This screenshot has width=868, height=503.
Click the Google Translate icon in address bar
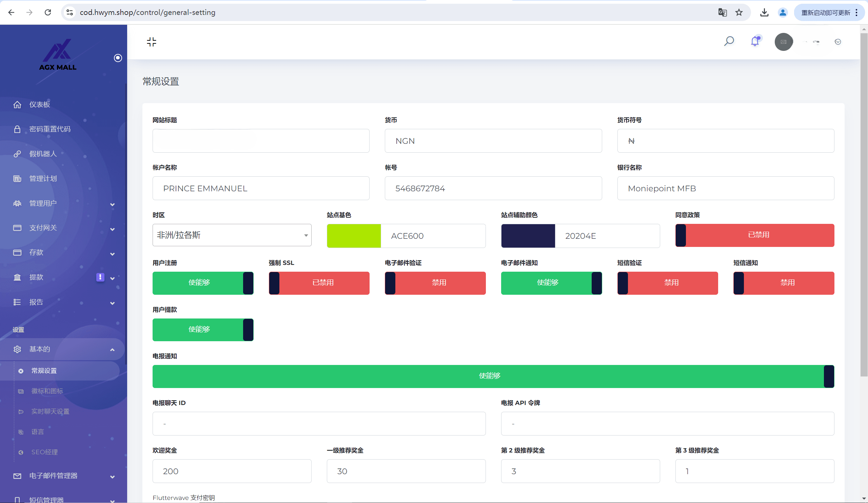point(722,13)
